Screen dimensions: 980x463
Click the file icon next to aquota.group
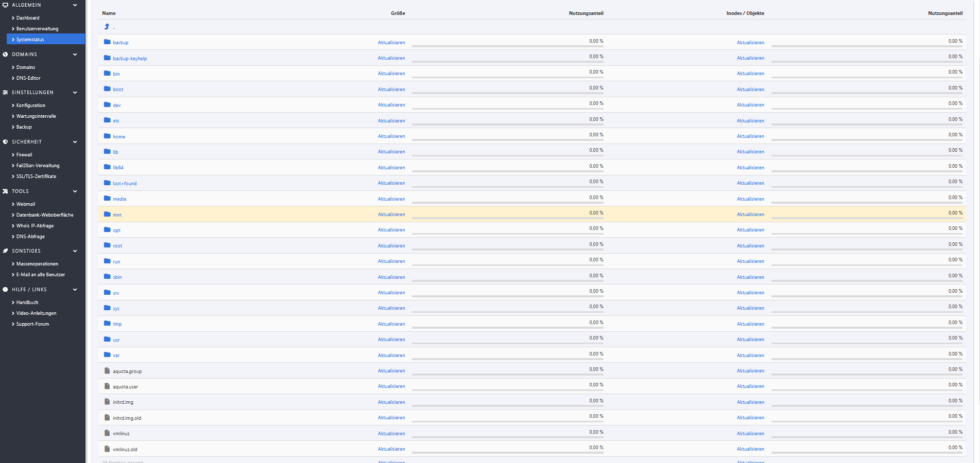(107, 371)
